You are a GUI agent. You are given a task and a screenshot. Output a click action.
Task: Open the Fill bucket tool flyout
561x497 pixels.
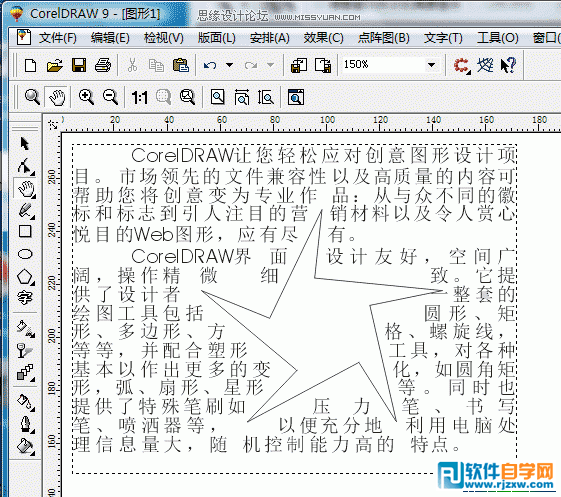(26, 447)
